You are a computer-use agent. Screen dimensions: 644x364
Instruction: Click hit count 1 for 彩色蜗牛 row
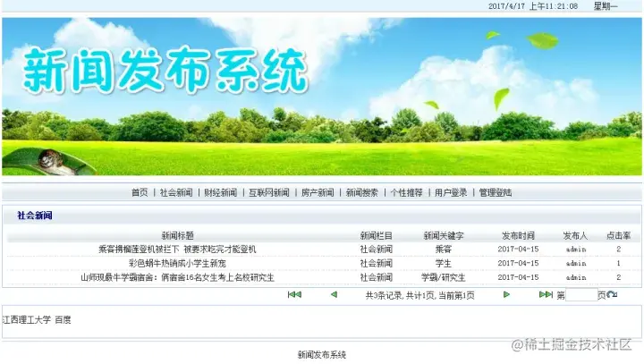click(619, 263)
